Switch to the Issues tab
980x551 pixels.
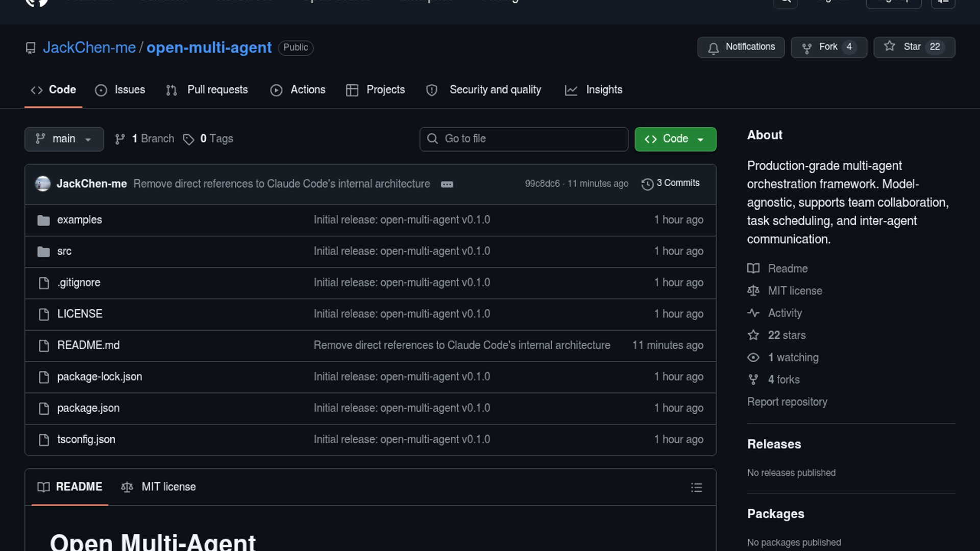click(120, 90)
